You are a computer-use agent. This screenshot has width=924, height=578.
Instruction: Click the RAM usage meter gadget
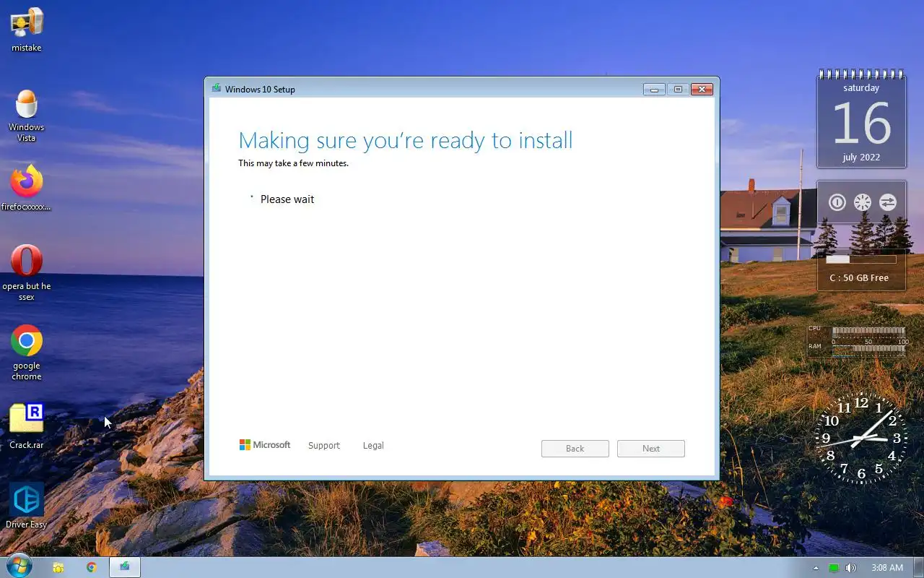[x=869, y=348]
